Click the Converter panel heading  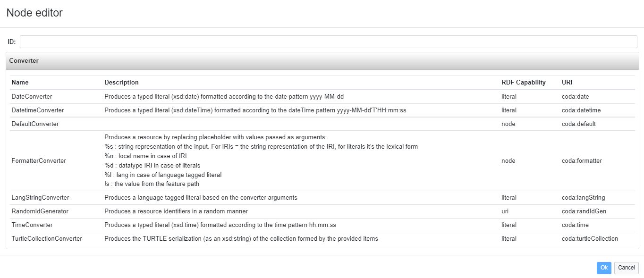click(x=24, y=61)
